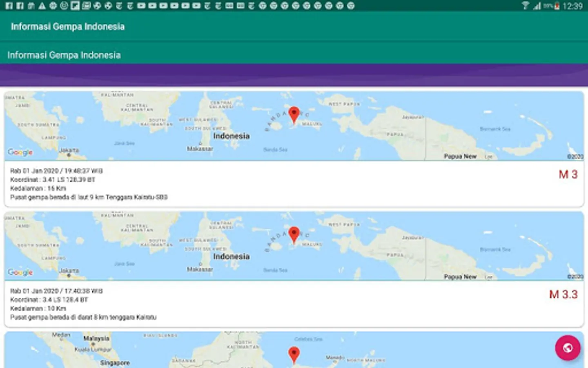Open the map thumbnail of the M 3 earthquake card

294,126
